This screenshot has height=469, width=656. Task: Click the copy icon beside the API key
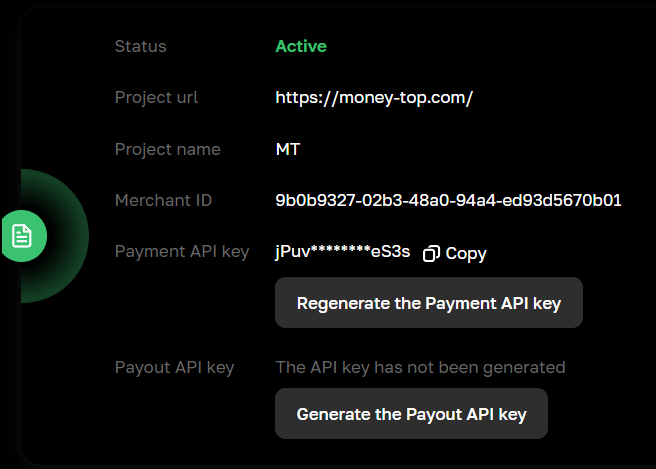pyautogui.click(x=431, y=254)
